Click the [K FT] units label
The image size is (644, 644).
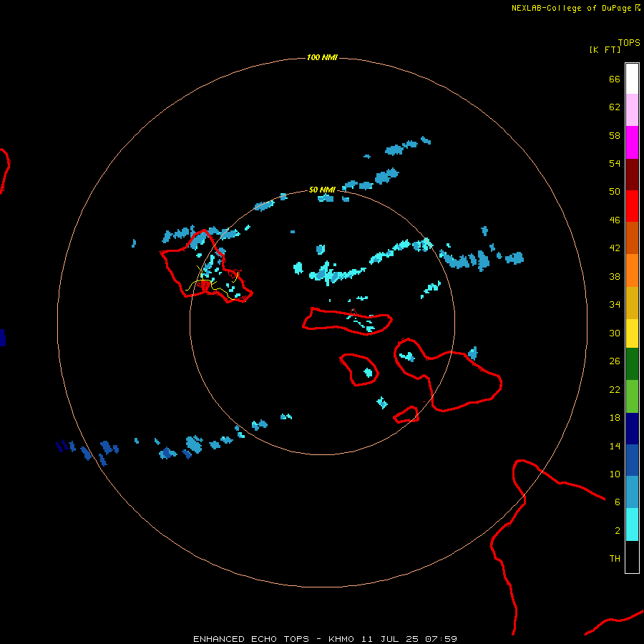pyautogui.click(x=605, y=49)
